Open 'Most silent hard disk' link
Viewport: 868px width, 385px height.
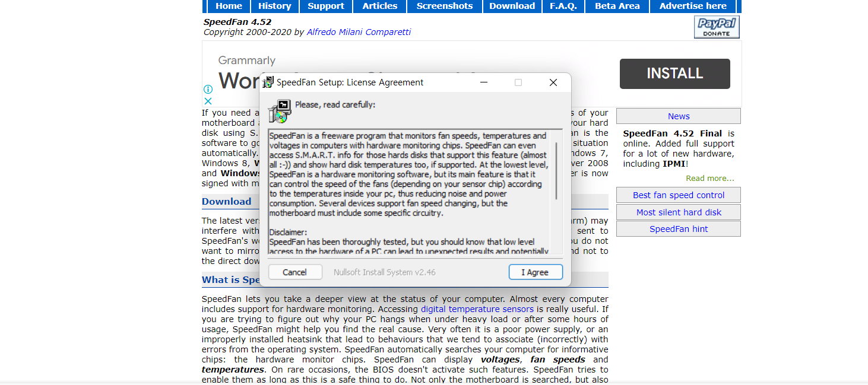tap(679, 212)
